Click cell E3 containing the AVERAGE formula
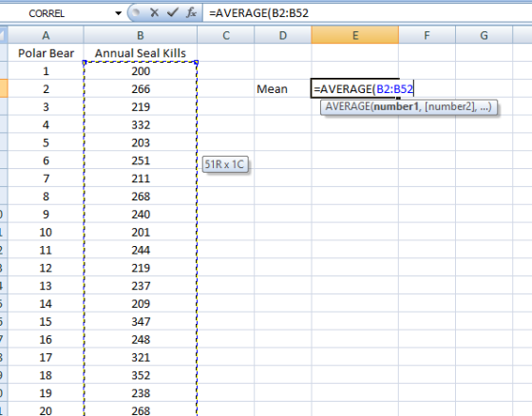Image resolution: width=532 pixels, height=416 pixels. pos(355,89)
